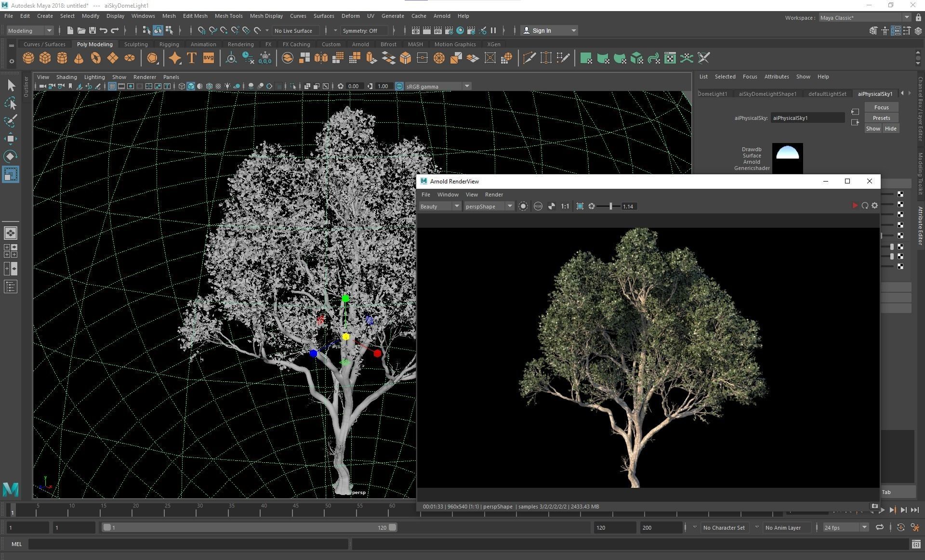Click the 1:1 real size button in RenderView
The width and height of the screenshot is (925, 560).
(x=565, y=206)
